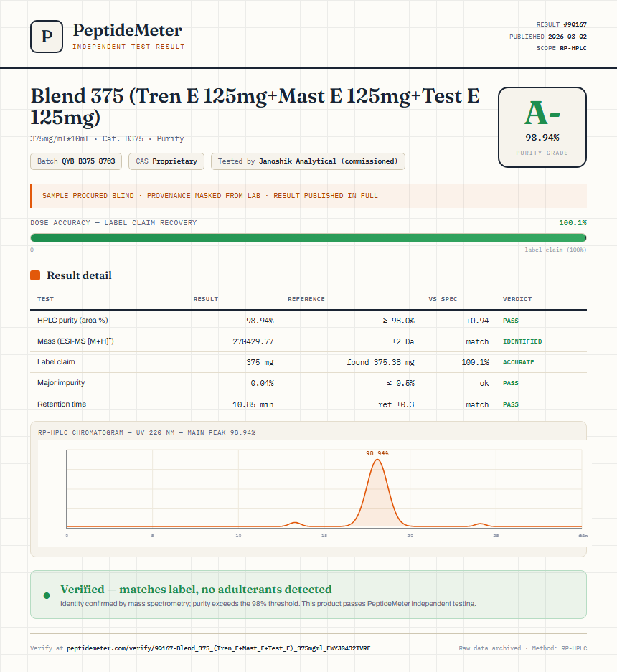Click the VERDICT column header

click(517, 299)
